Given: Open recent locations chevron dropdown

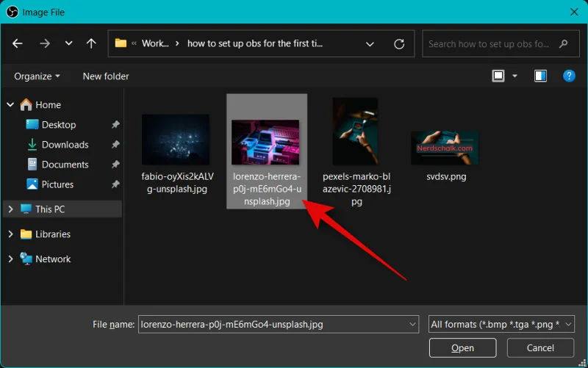Looking at the screenshot, I should [68, 43].
